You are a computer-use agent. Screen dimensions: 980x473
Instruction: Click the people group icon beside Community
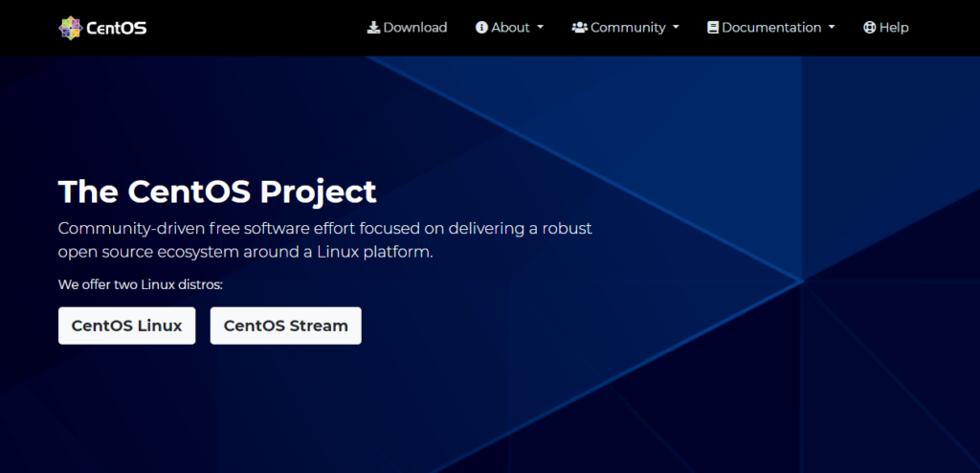click(579, 28)
